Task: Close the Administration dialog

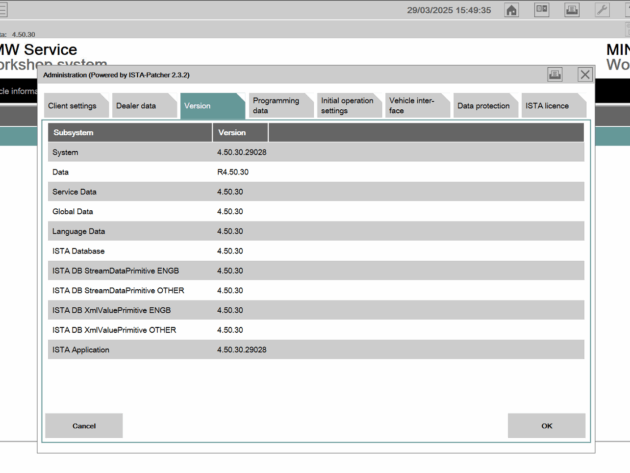Action: pyautogui.click(x=585, y=74)
